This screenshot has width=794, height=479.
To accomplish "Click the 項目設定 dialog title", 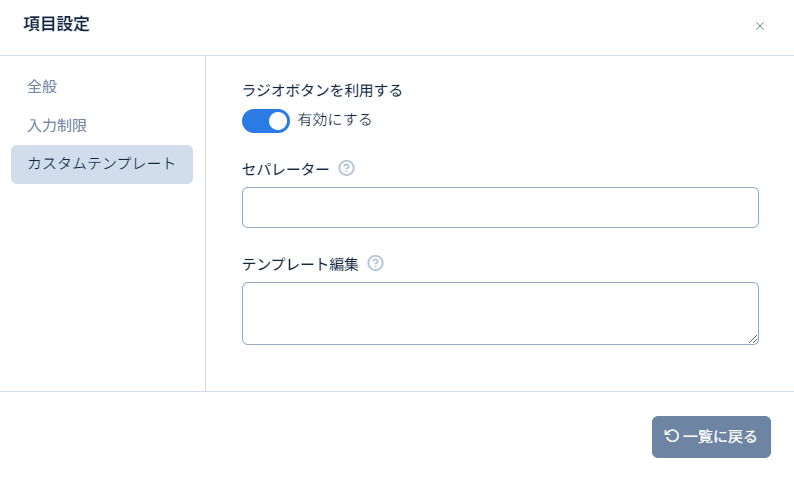I will click(x=56, y=25).
